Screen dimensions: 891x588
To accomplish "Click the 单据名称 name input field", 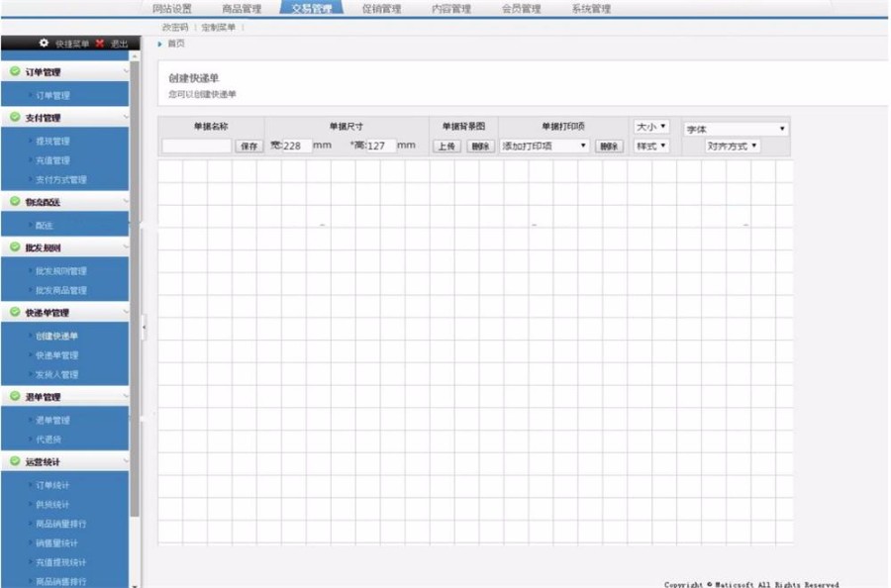I will click(197, 146).
